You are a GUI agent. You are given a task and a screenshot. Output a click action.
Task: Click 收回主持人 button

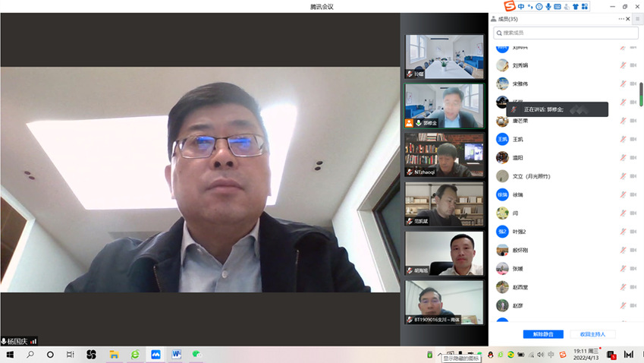coord(592,334)
